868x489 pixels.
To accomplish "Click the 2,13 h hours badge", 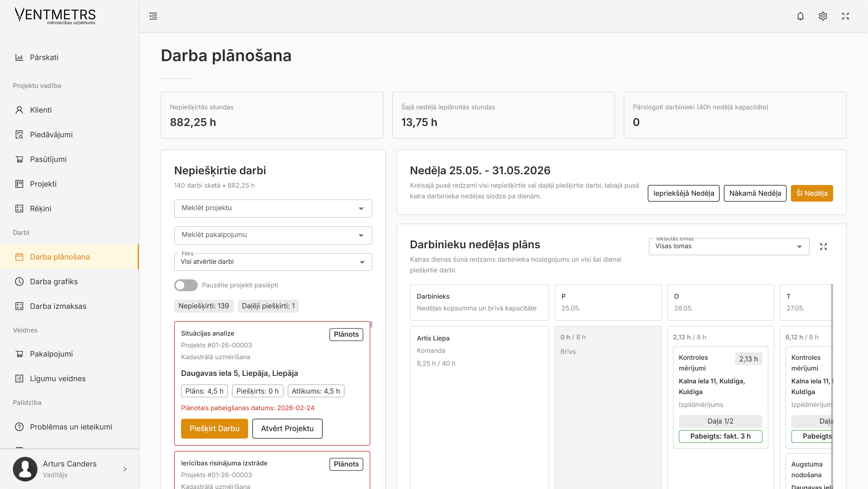I will (x=748, y=359).
